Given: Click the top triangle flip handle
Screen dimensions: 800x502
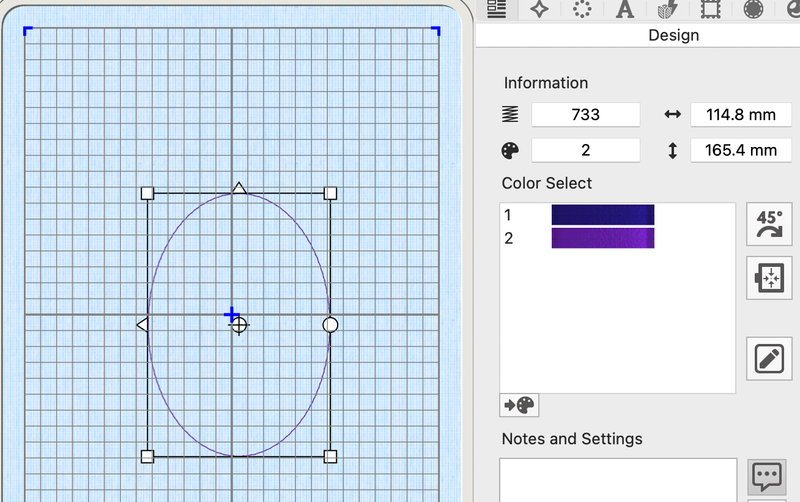Looking at the screenshot, I should pyautogui.click(x=239, y=188).
